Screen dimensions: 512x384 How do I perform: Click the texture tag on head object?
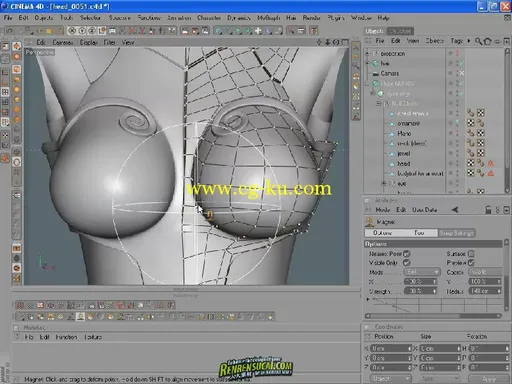pyautogui.click(x=470, y=163)
